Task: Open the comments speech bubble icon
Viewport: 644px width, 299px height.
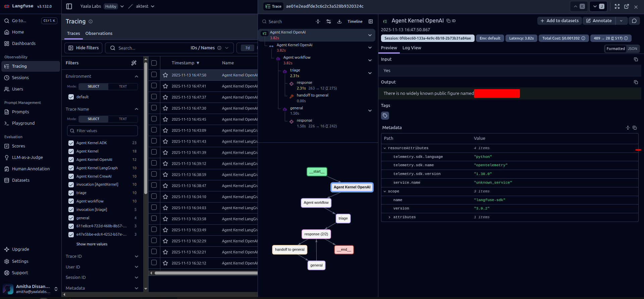Action: click(x=634, y=21)
